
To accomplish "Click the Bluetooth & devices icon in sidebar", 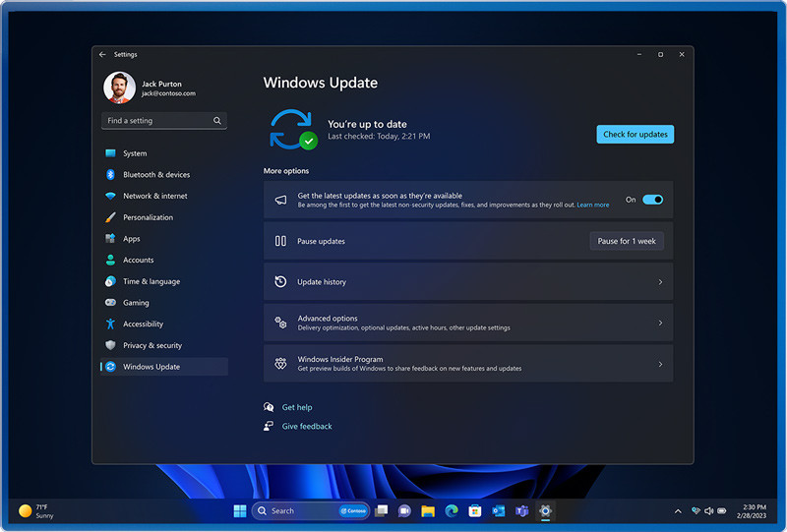I will 111,175.
